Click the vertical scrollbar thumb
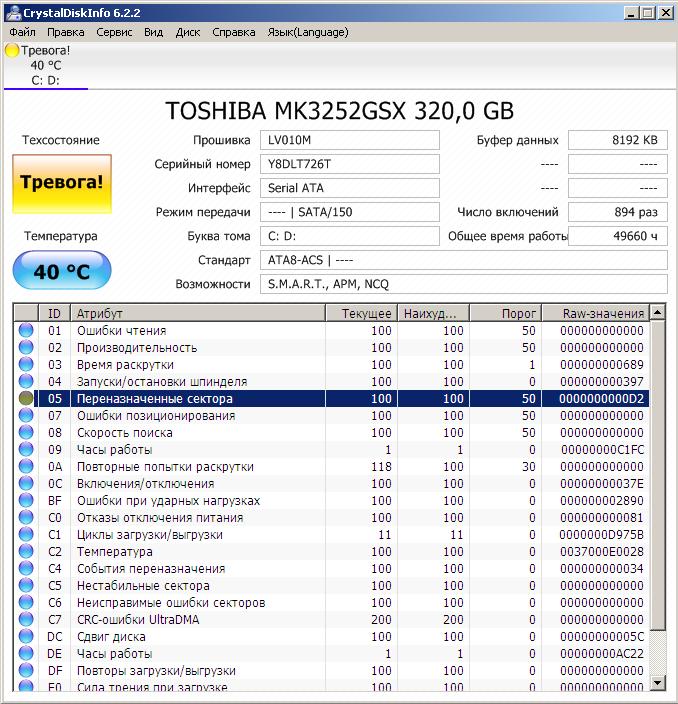This screenshot has width=678, height=704. 657,475
